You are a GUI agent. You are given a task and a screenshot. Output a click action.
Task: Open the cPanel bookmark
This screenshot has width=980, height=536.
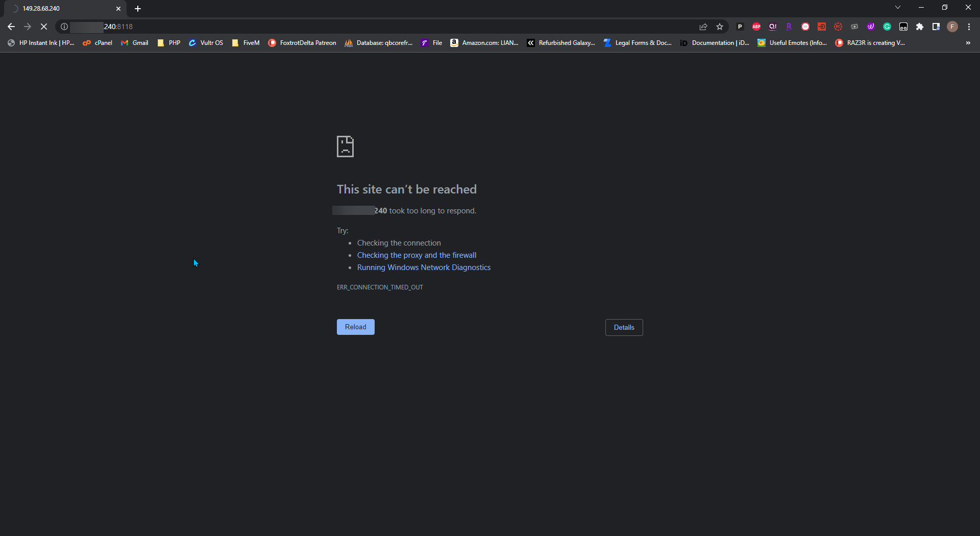pyautogui.click(x=97, y=43)
